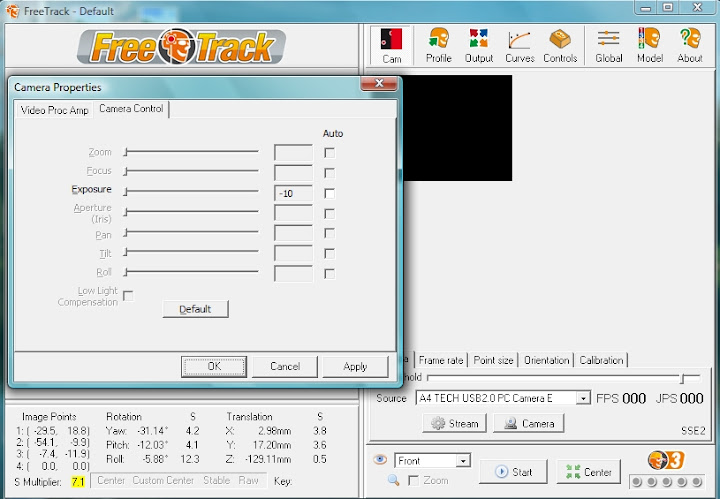Select the Center mode option
This screenshot has width=720, height=499.
click(111, 480)
